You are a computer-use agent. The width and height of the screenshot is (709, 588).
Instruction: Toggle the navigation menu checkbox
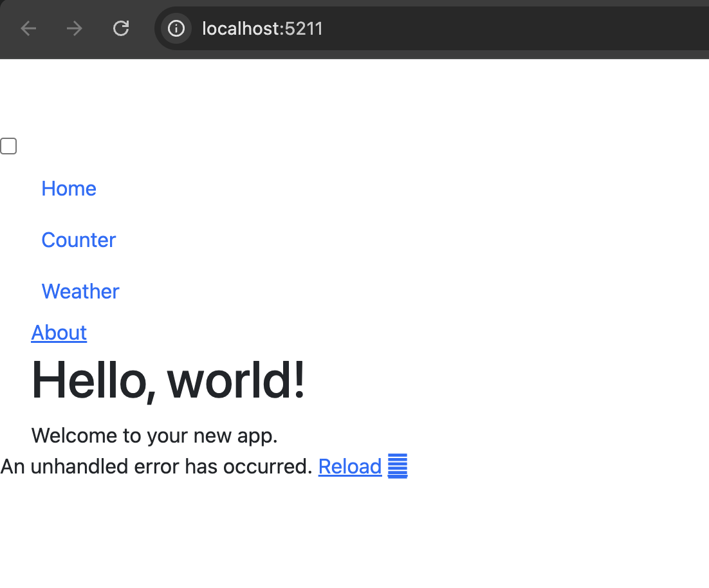tap(8, 147)
